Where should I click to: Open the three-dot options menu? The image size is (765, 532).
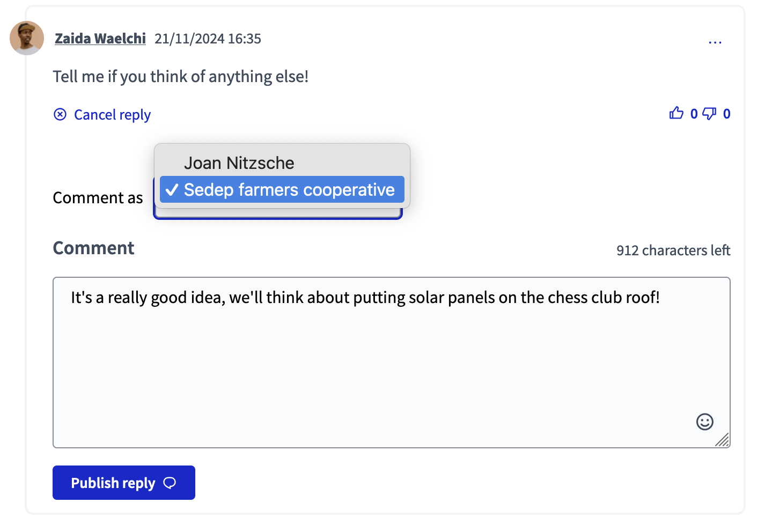tap(715, 42)
